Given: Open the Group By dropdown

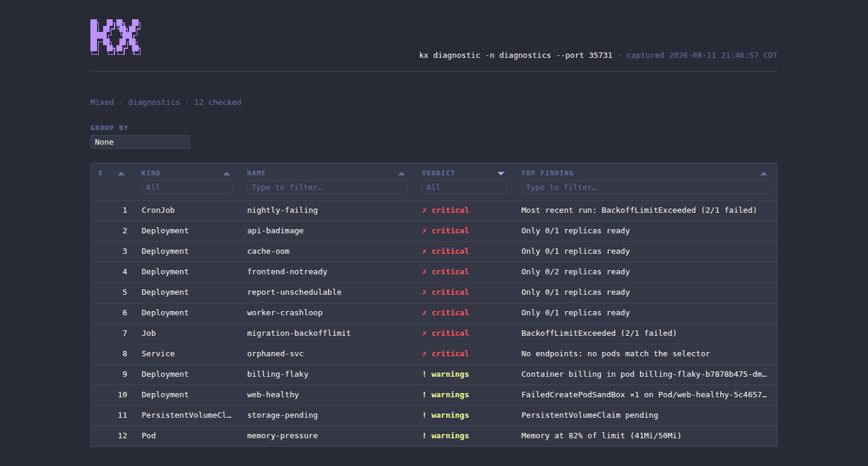Looking at the screenshot, I should point(140,142).
